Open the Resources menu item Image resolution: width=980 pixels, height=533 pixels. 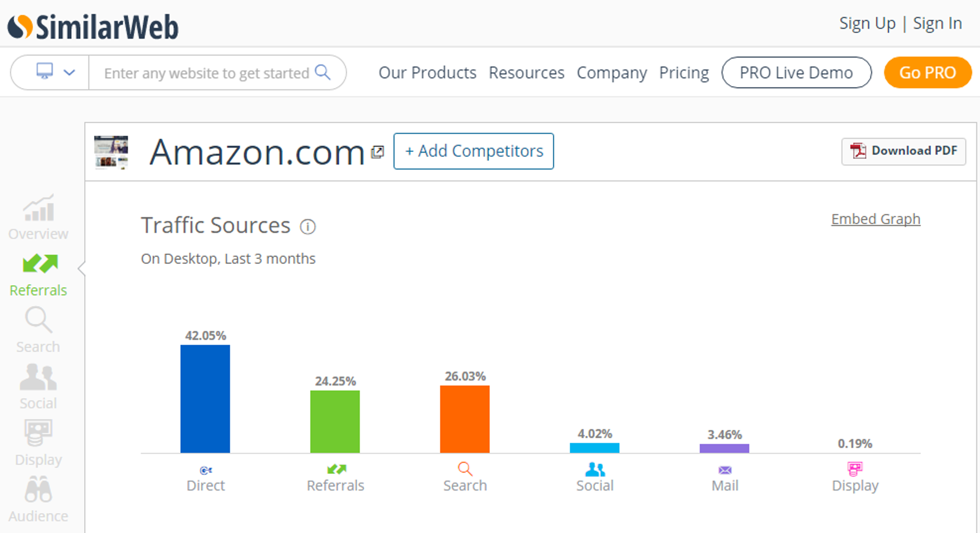coord(526,73)
